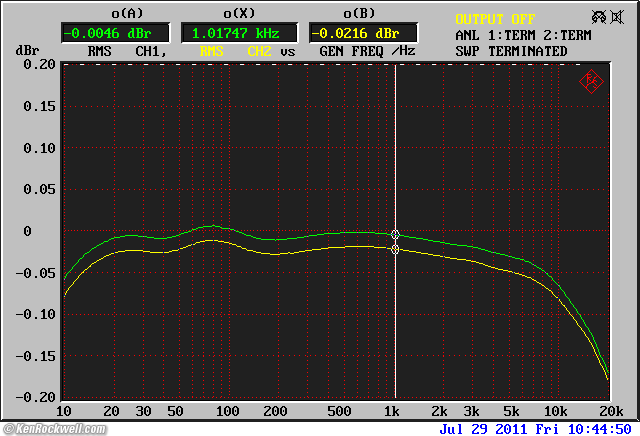Click the dBr unit label on Y axis
640x436 pixels.
point(26,50)
